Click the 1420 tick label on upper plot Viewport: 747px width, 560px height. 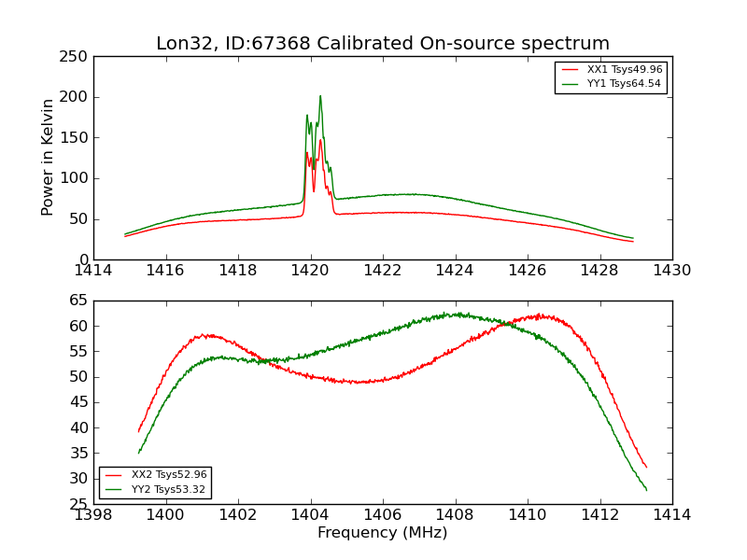(310, 271)
